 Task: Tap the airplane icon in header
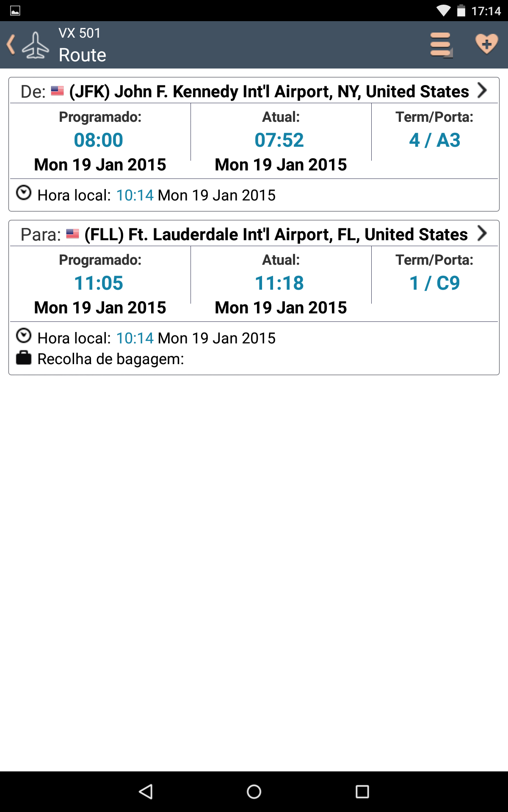pos(36,45)
